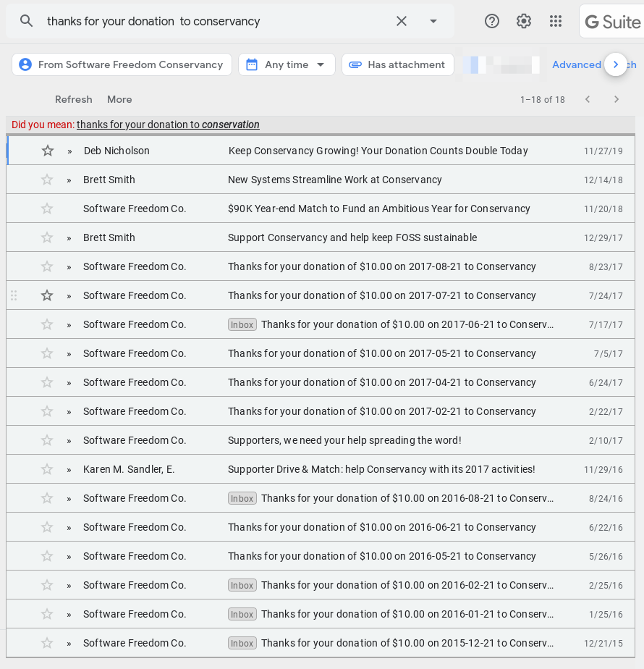Click the search magnifier icon
The image size is (644, 669).
[27, 21]
